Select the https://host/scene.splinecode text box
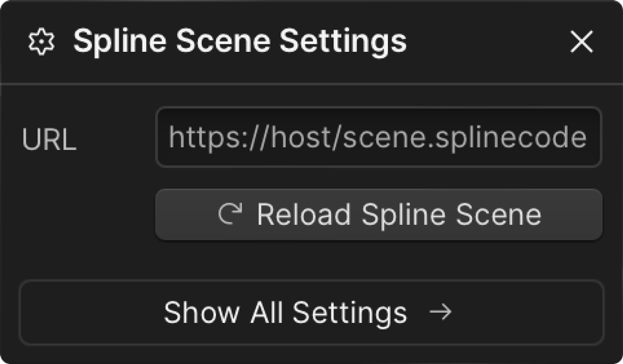The width and height of the screenshot is (623, 364). (x=378, y=137)
